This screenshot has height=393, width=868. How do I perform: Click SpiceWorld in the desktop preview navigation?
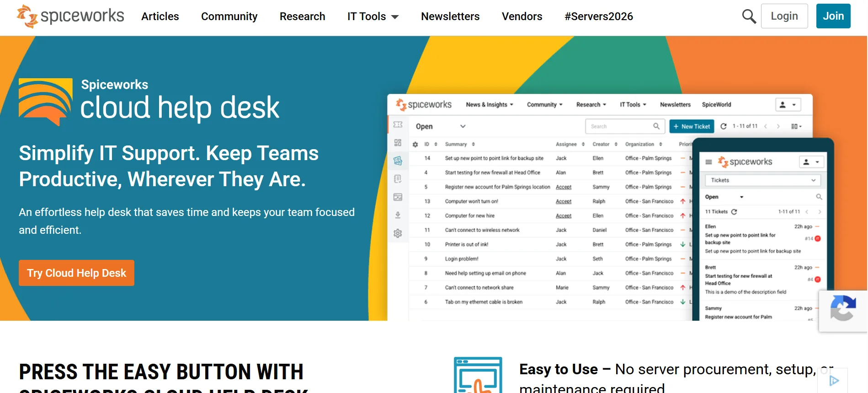point(716,105)
